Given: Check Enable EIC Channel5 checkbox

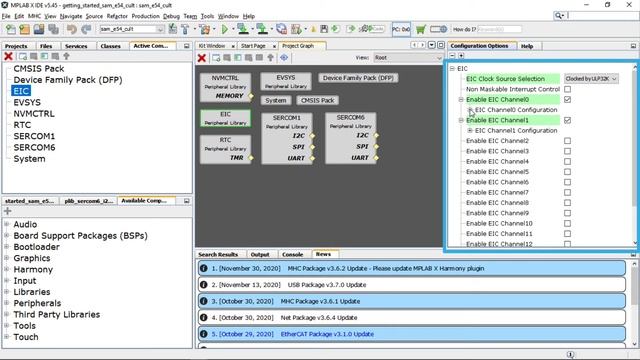Looking at the screenshot, I should (x=567, y=172).
